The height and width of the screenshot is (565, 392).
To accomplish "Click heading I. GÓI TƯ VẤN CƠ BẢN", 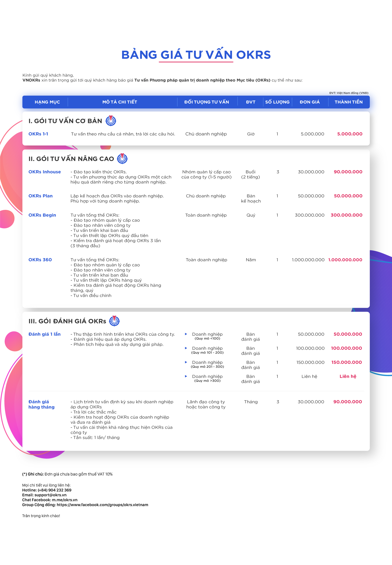I will click(65, 121).
